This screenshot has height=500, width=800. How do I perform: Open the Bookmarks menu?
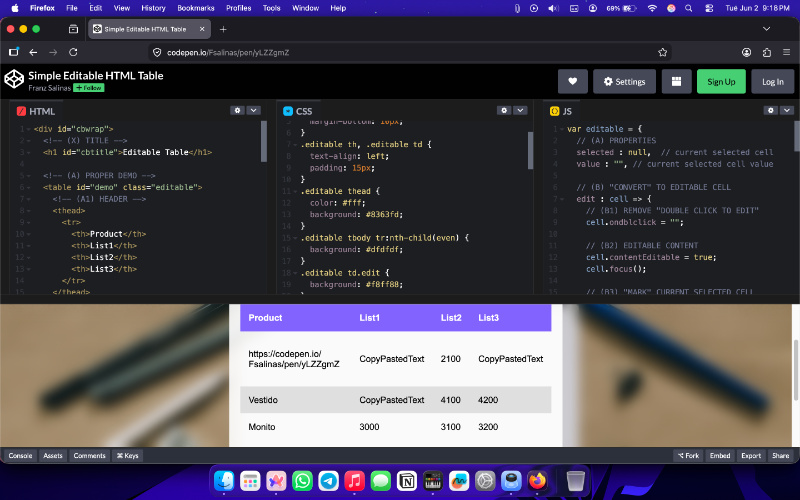pyautogui.click(x=195, y=8)
